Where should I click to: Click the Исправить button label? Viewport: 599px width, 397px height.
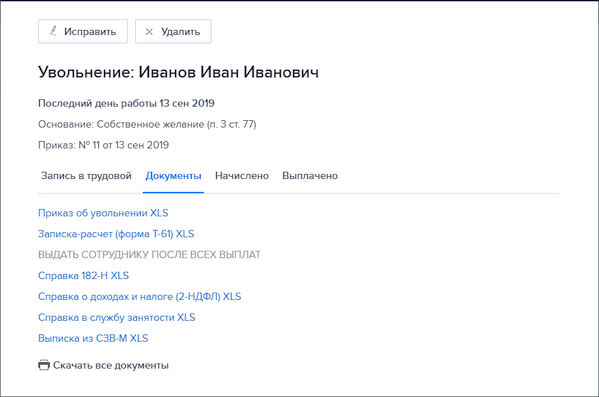click(x=90, y=31)
